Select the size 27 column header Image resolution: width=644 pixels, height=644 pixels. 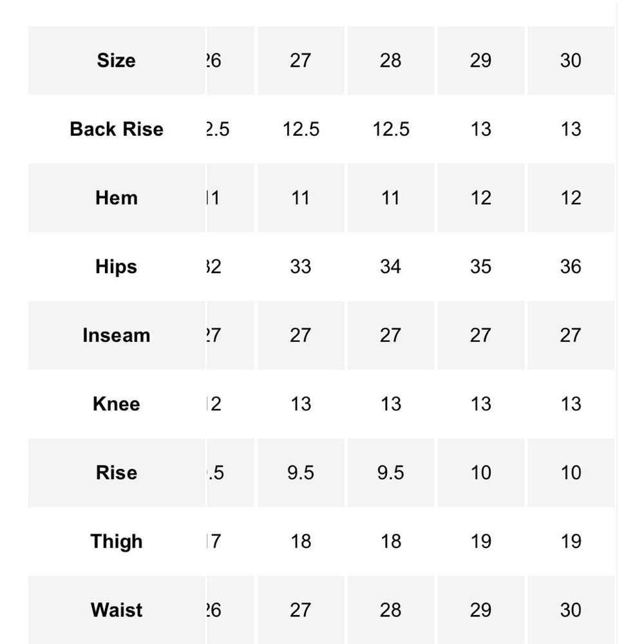[x=301, y=61]
